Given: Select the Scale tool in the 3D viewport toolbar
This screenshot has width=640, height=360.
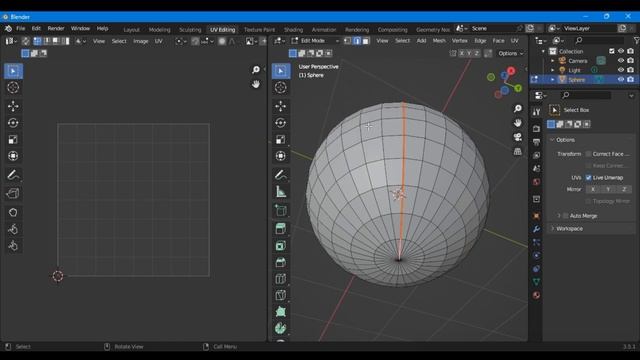Looking at the screenshot, I should click(x=280, y=140).
